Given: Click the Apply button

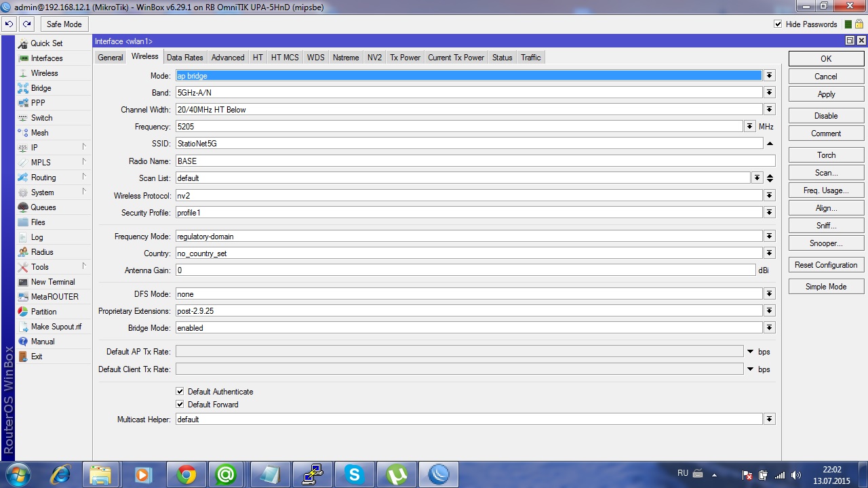Looking at the screenshot, I should coord(826,94).
